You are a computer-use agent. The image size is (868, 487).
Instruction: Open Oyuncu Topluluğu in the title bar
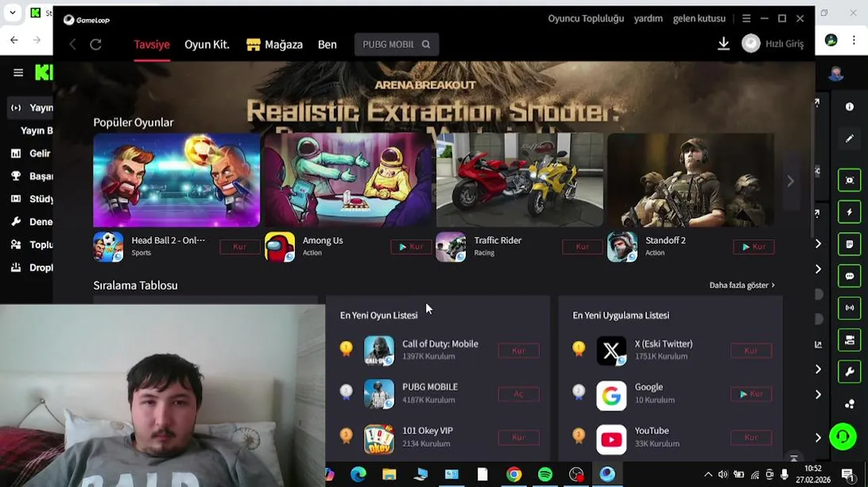click(586, 19)
